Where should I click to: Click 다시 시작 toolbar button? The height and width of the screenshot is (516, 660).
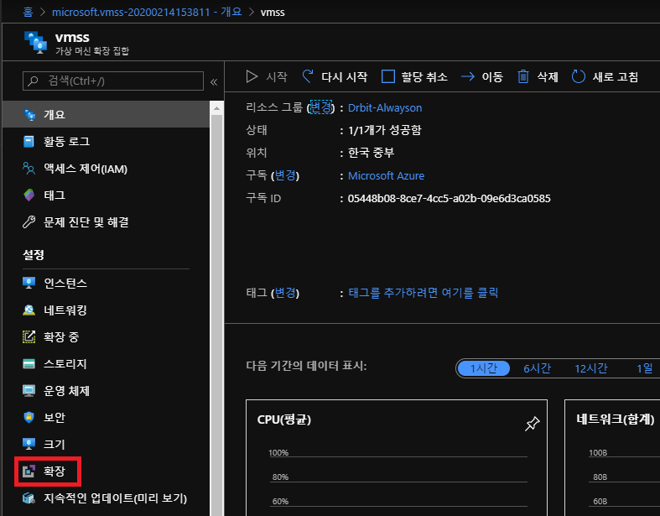click(x=335, y=77)
